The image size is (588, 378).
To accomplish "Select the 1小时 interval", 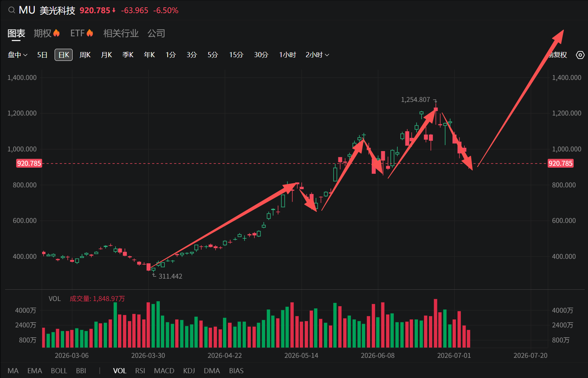I will coord(288,55).
